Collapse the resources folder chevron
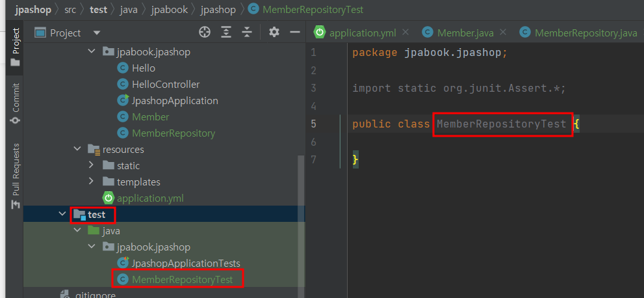 (77, 149)
